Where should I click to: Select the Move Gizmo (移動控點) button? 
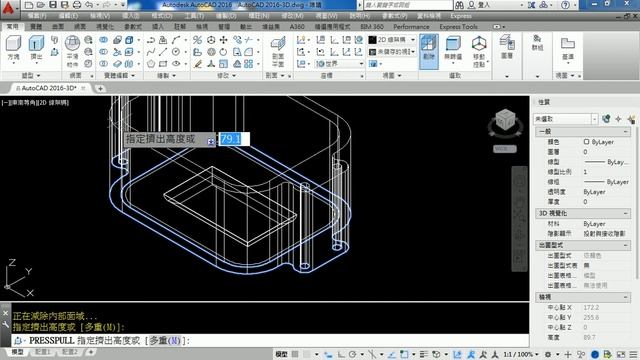coord(479,51)
